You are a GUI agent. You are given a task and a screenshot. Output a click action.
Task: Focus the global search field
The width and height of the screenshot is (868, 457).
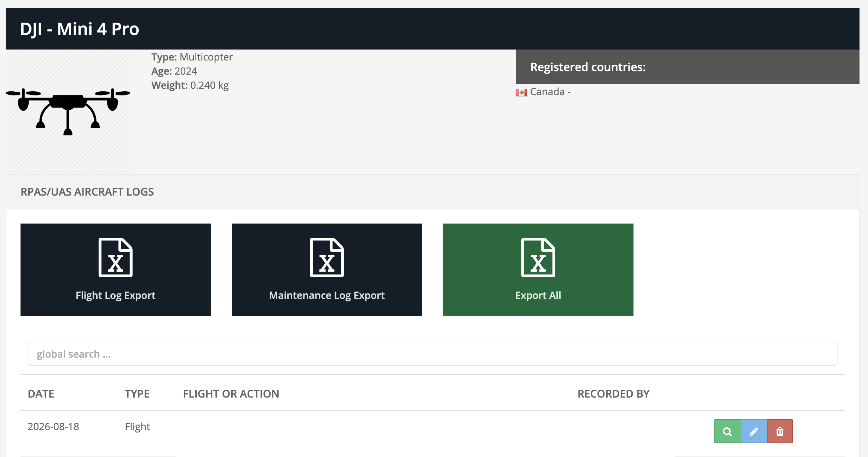432,354
